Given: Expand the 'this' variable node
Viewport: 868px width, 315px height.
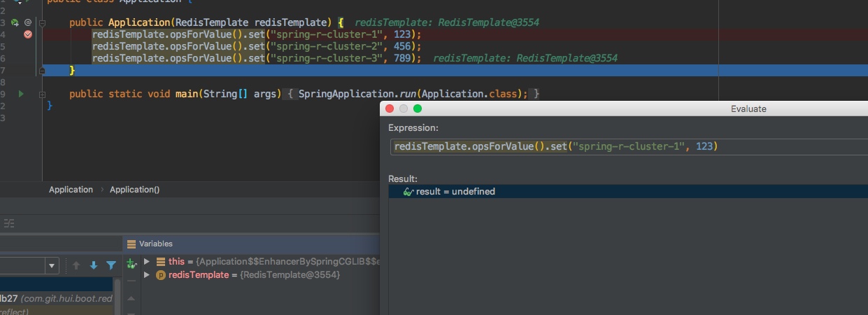Looking at the screenshot, I should pyautogui.click(x=147, y=261).
